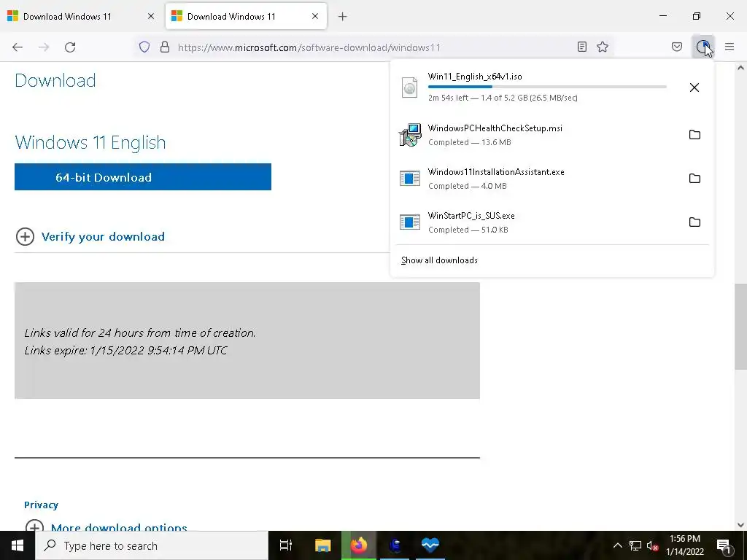The height and width of the screenshot is (560, 747).
Task: Go back to the previous page
Action: (18, 47)
